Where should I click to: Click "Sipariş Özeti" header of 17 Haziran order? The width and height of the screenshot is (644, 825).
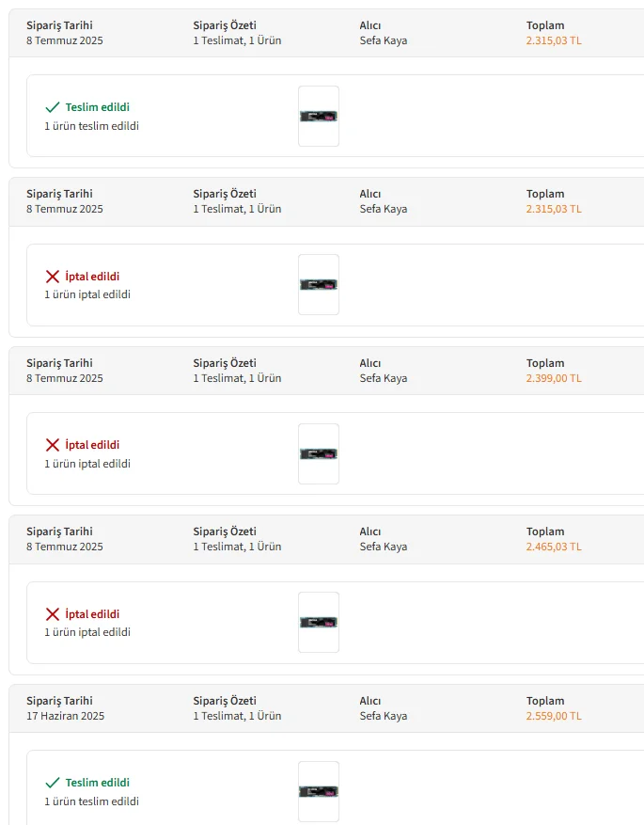(x=225, y=701)
